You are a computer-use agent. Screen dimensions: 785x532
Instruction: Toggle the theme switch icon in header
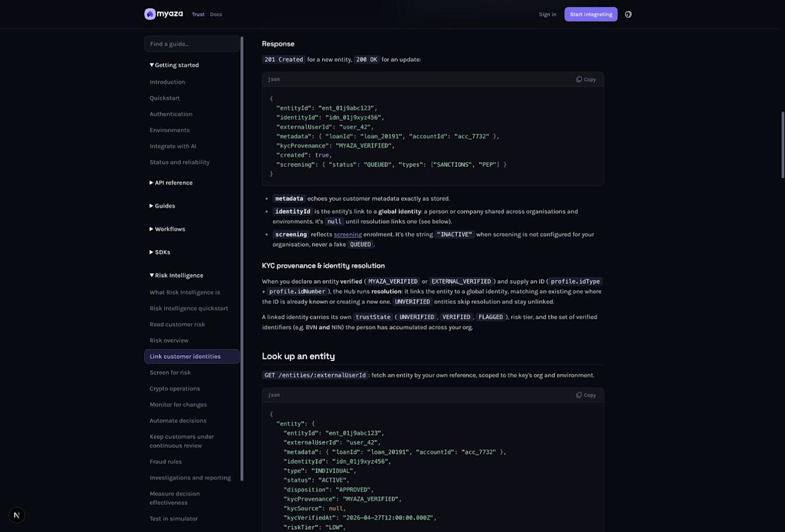tap(628, 14)
